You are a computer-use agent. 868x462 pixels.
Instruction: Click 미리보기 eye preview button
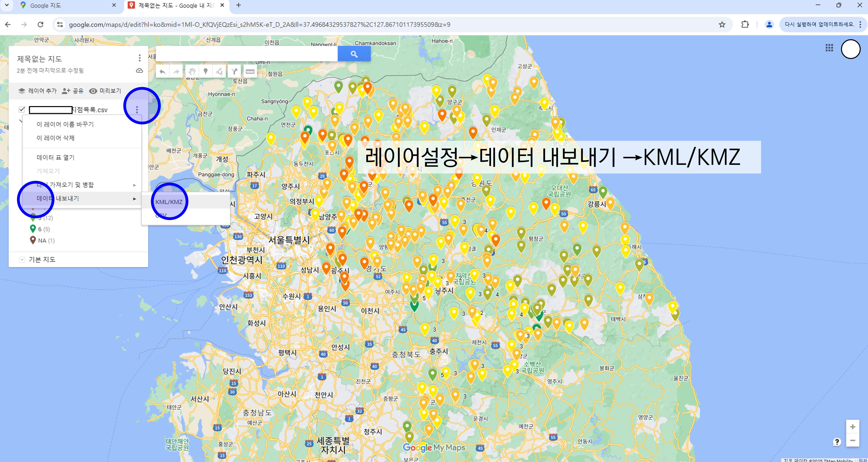(105, 91)
